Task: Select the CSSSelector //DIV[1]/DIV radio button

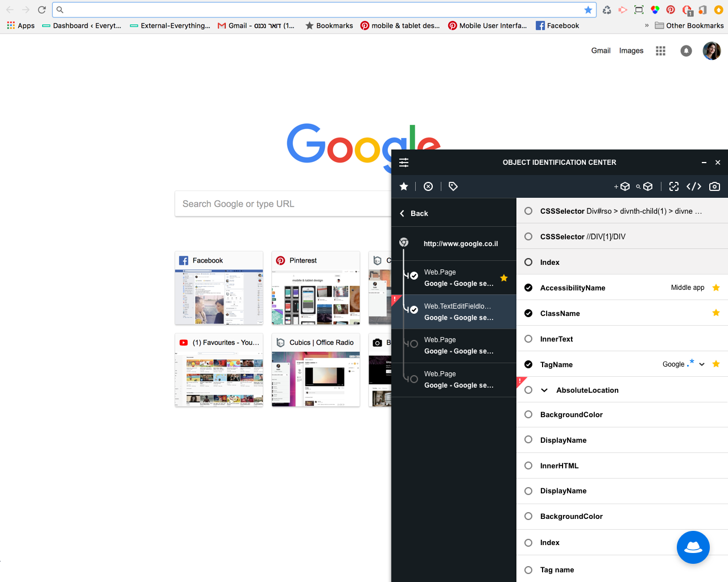Action: [x=528, y=236]
